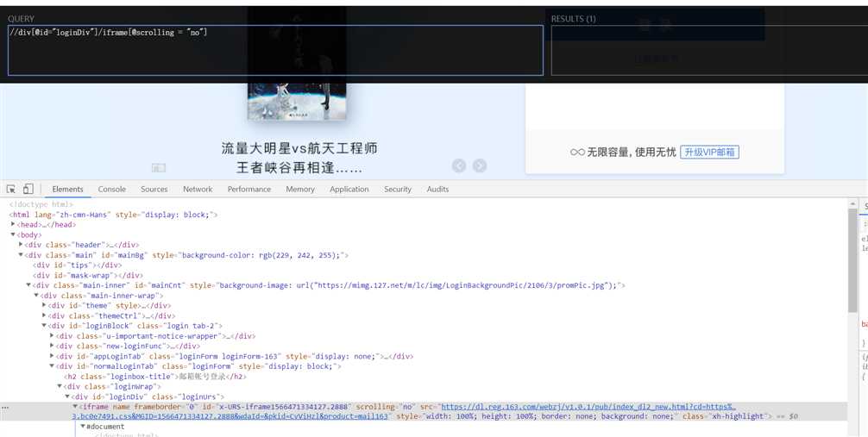Image resolution: width=868 pixels, height=437 pixels.
Task: Click the 流量大明星vs航天工程师 caption
Action: 299,148
